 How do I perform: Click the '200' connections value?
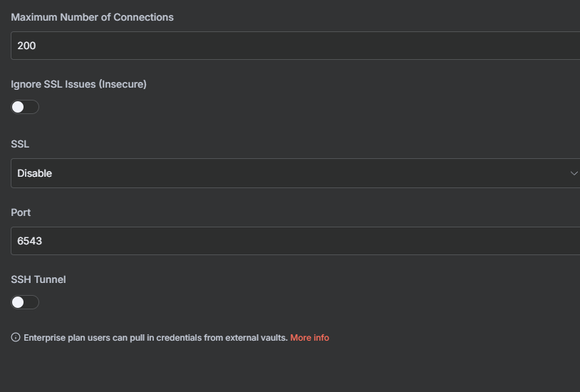pyautogui.click(x=26, y=46)
